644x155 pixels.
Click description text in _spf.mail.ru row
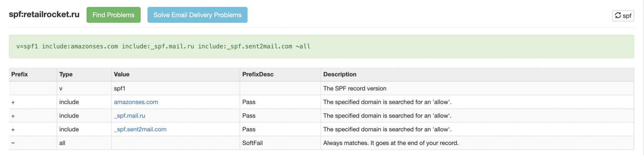coord(387,116)
